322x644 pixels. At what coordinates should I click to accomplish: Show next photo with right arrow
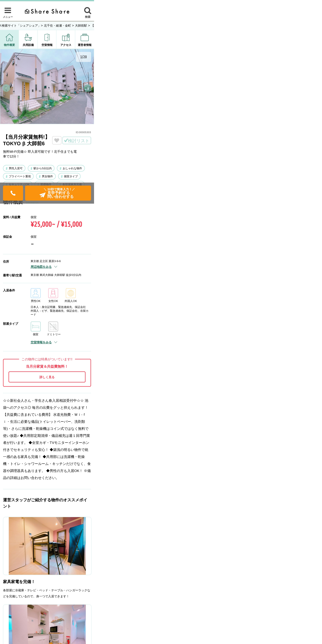(88, 88)
